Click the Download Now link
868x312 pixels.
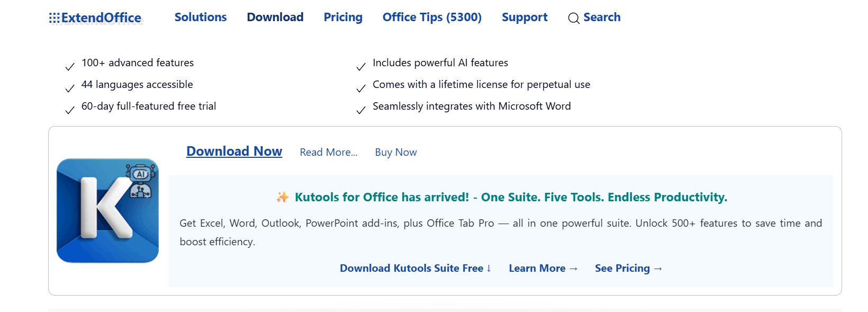234,151
